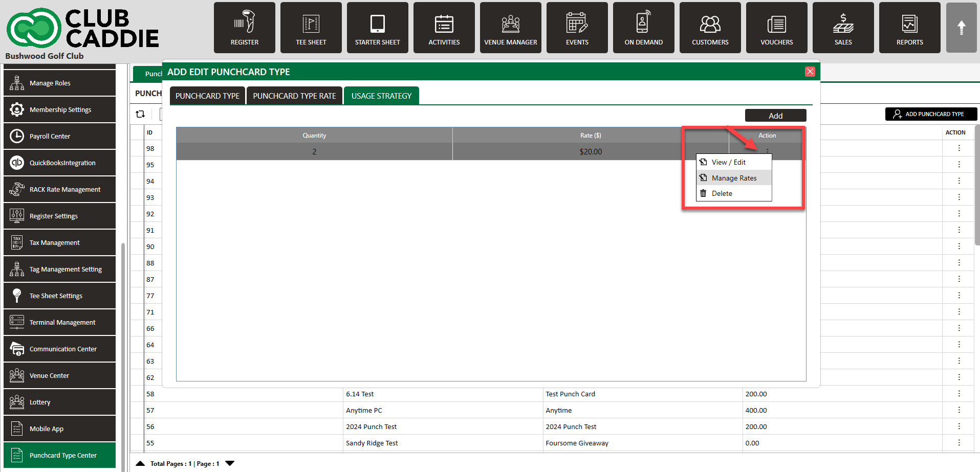
Task: Switch to the Punchcard Type Rate tab
Action: 294,96
